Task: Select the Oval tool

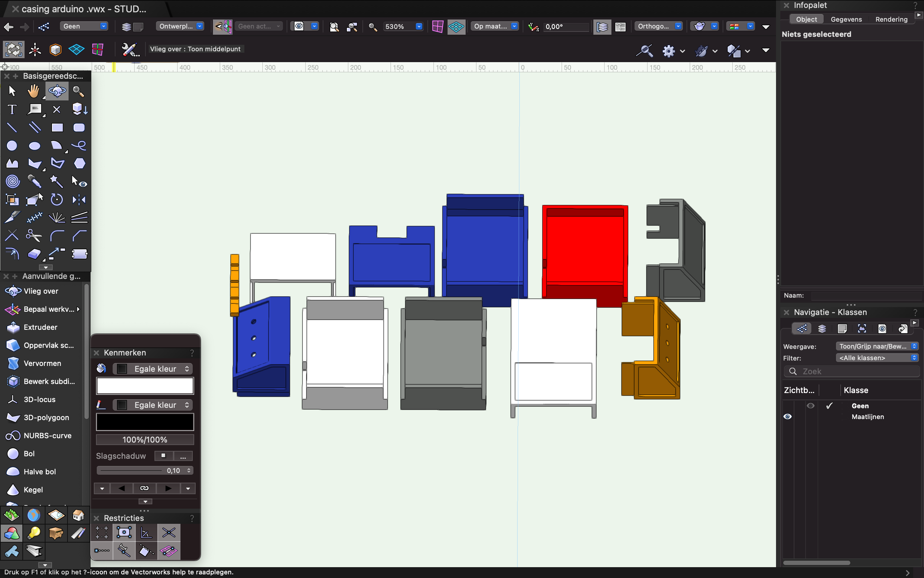Action: pyautogui.click(x=35, y=146)
